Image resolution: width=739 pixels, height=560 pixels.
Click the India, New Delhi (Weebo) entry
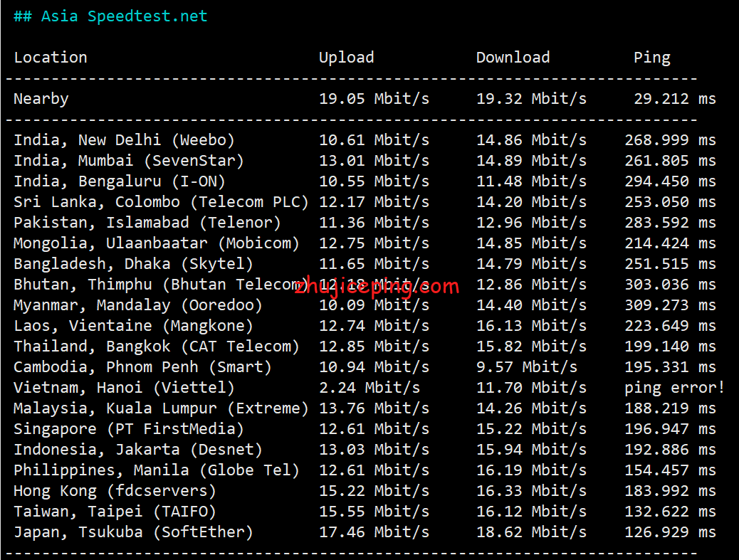pos(124,140)
